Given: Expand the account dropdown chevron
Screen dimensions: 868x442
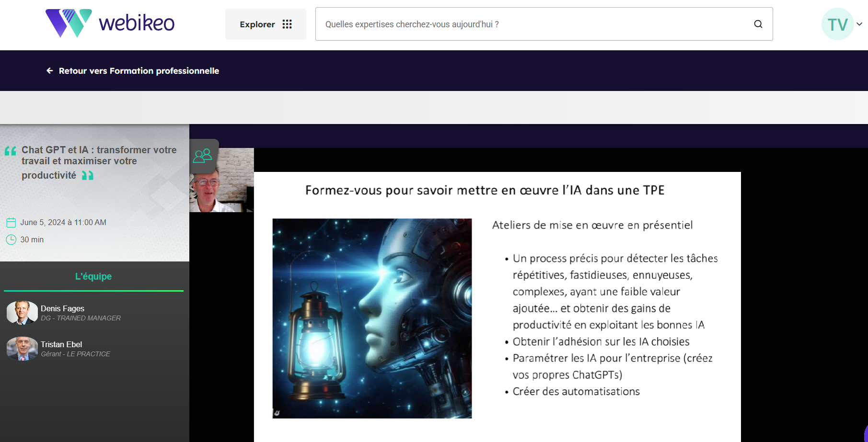Looking at the screenshot, I should [859, 24].
